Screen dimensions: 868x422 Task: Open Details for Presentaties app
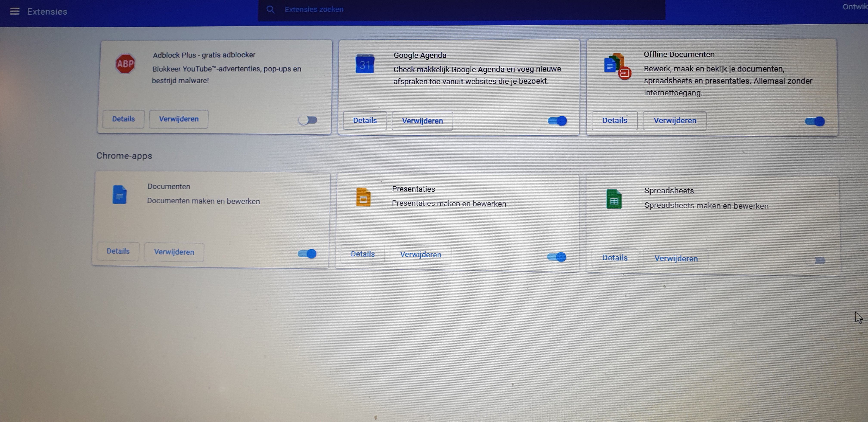point(363,254)
